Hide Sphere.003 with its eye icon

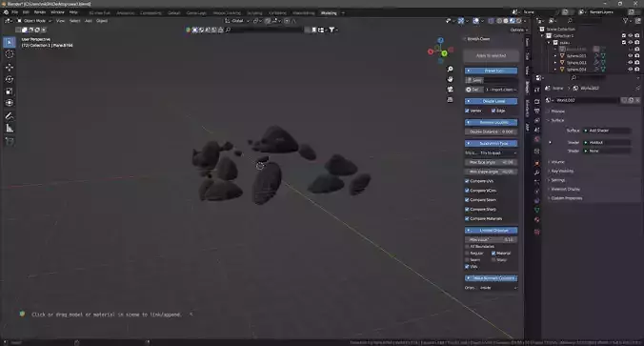[x=630, y=63]
